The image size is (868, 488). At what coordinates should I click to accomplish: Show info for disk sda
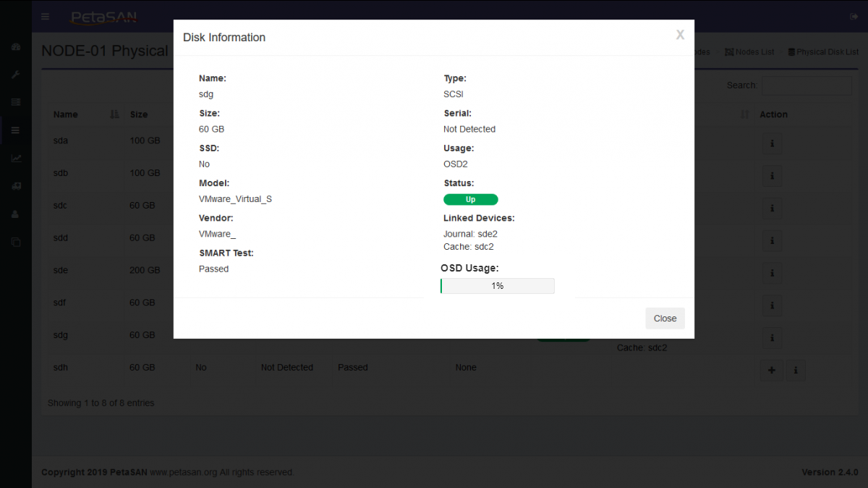point(772,143)
